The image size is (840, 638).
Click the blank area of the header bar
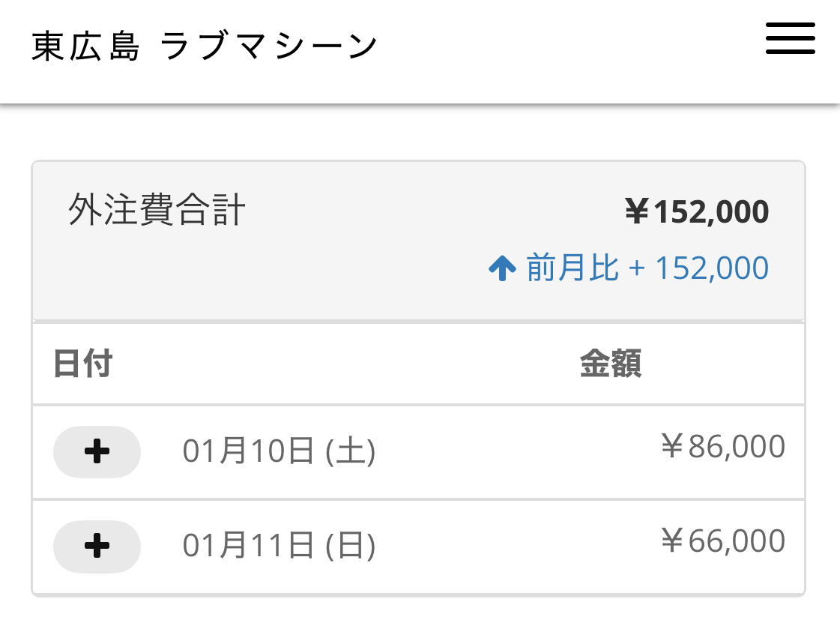tap(569, 49)
